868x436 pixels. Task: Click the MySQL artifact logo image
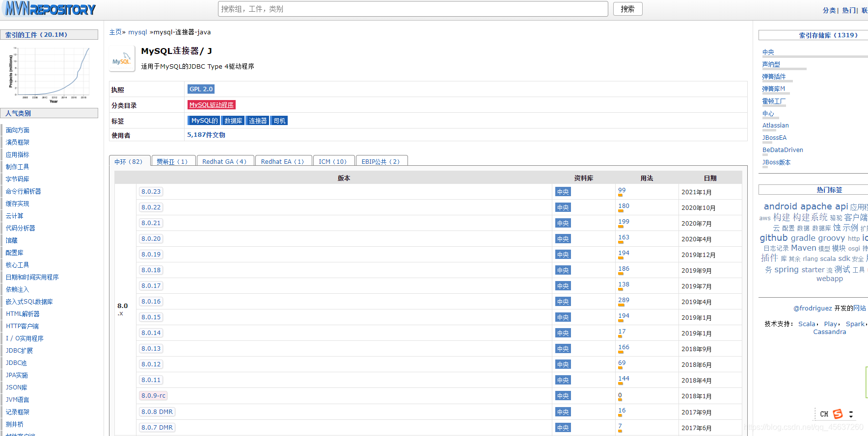coord(122,59)
